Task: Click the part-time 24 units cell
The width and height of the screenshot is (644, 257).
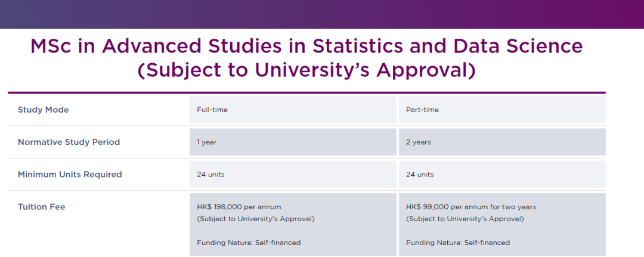Action: click(x=502, y=175)
